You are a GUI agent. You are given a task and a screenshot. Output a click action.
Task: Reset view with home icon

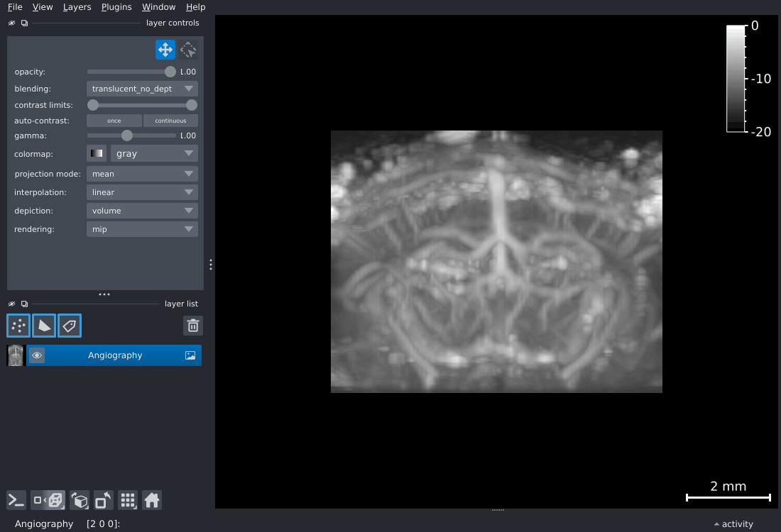point(152,500)
